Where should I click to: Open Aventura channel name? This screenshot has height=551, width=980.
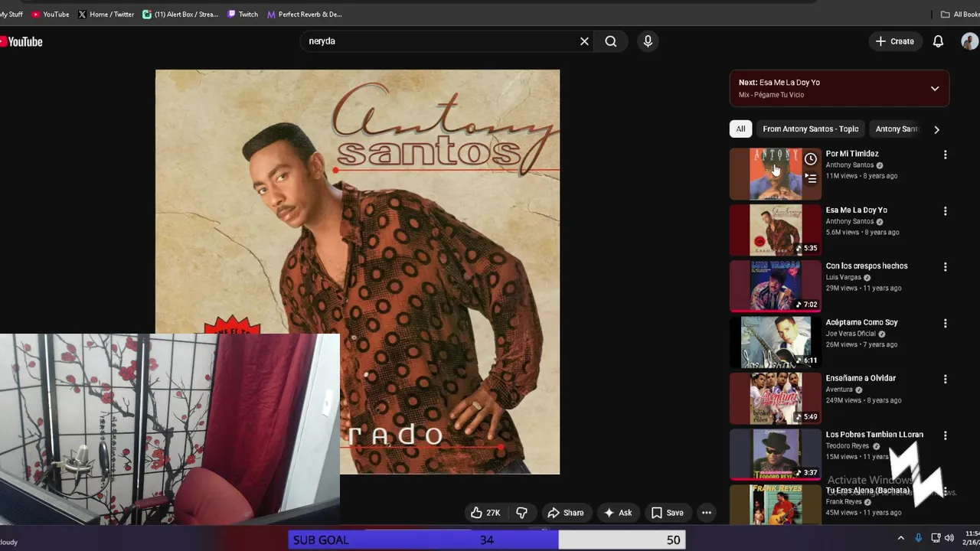[838, 390]
